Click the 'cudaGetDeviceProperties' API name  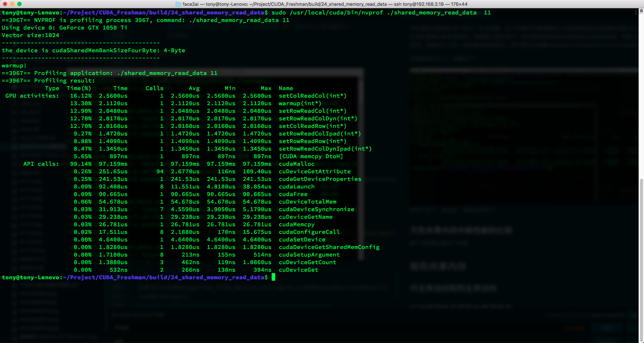tap(320, 179)
